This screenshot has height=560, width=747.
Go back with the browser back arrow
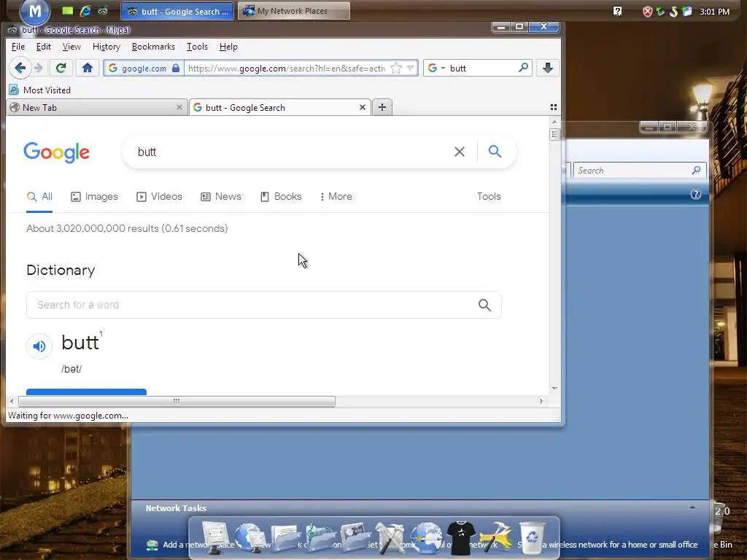coord(20,68)
